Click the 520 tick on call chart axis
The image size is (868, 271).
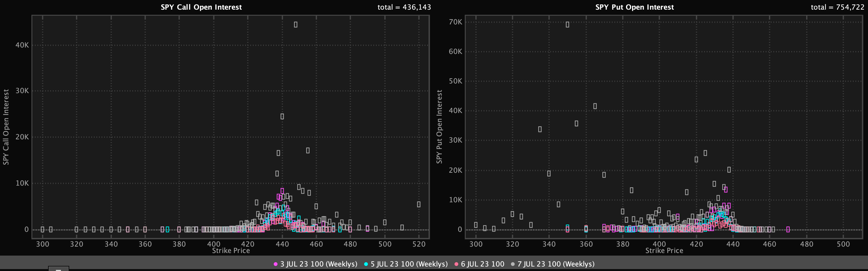pos(419,244)
